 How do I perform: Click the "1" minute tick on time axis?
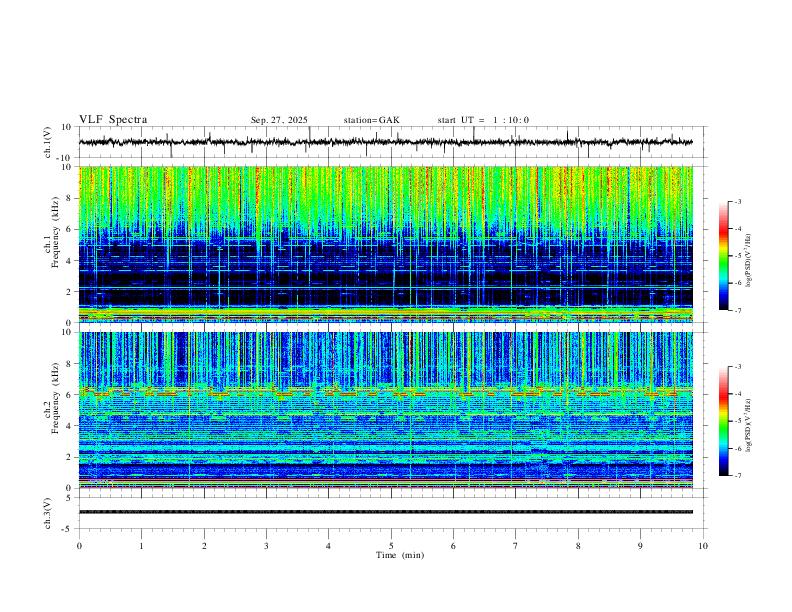(141, 546)
